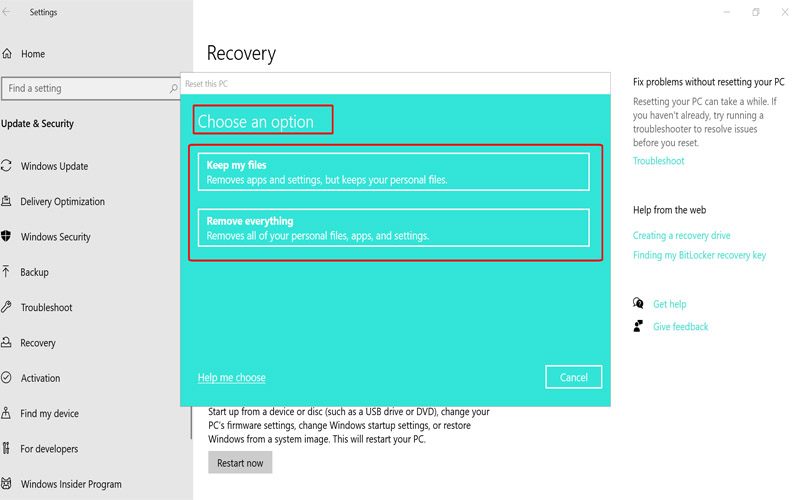The image size is (800, 500).
Task: Open Activation settings page
Action: click(x=40, y=378)
